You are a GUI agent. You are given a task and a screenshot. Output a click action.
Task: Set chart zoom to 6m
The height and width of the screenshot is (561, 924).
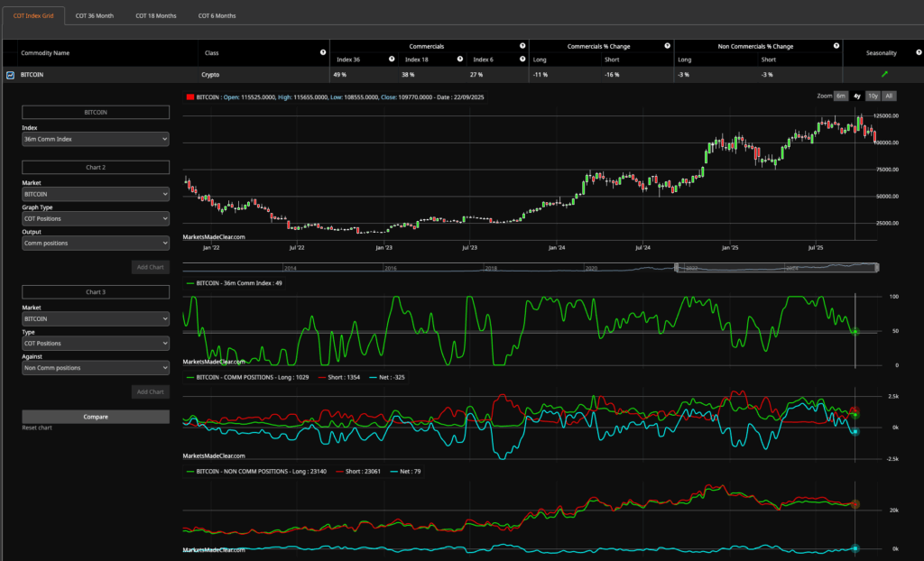click(x=840, y=96)
